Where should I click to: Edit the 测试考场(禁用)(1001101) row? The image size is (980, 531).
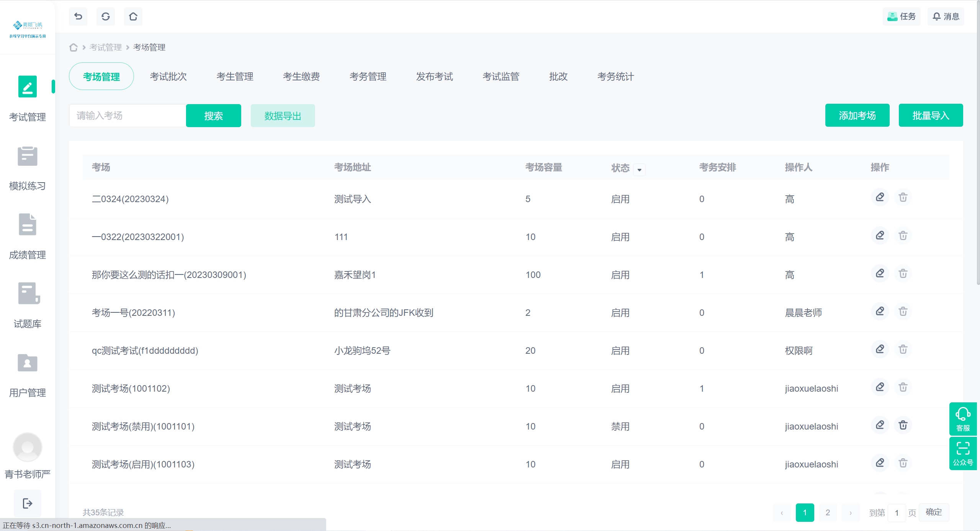tap(880, 425)
